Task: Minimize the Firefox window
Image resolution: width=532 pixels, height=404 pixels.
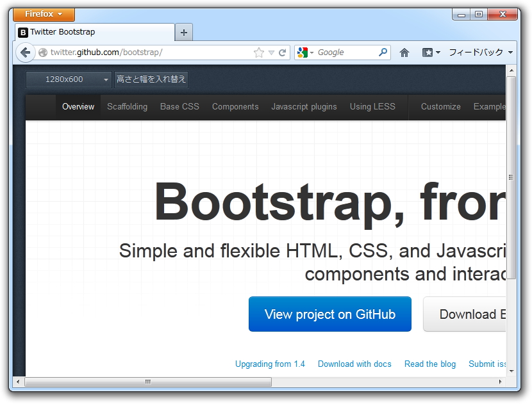Action: tap(461, 14)
